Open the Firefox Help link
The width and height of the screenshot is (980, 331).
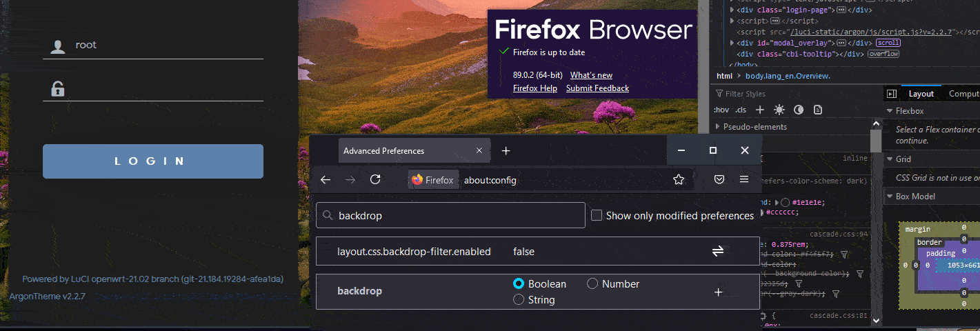click(x=535, y=88)
